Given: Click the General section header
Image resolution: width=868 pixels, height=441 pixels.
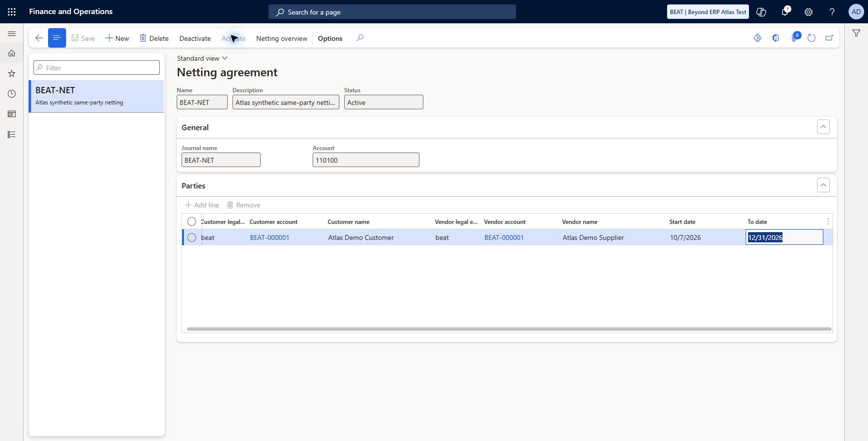Looking at the screenshot, I should (195, 127).
